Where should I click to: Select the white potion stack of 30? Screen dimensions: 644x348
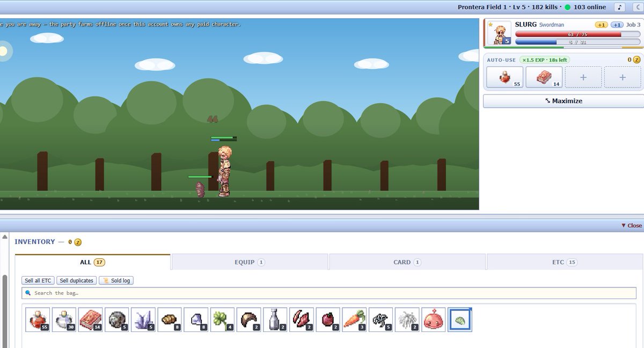coord(64,320)
